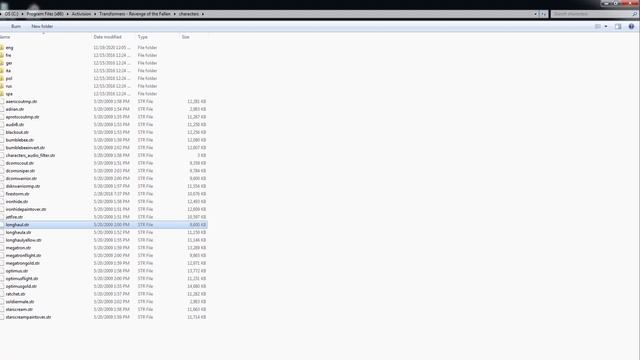Select optimusgold.str file name
640x360 pixels.
(21, 286)
